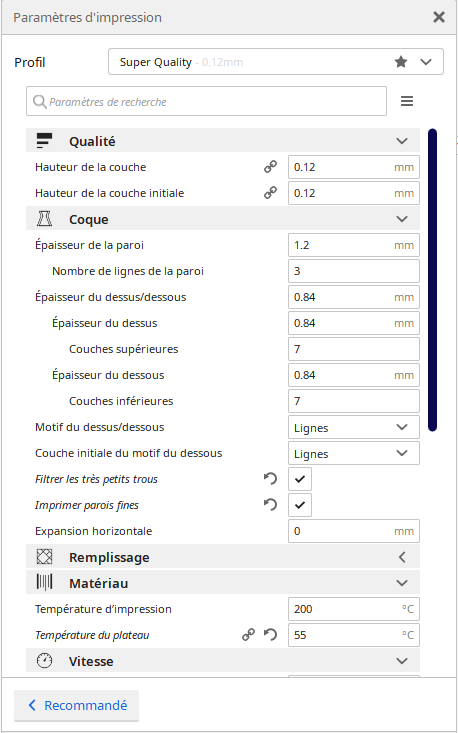This screenshot has width=458, height=733.
Task: Click the Hauteur de la couche value field
Action: 354,167
